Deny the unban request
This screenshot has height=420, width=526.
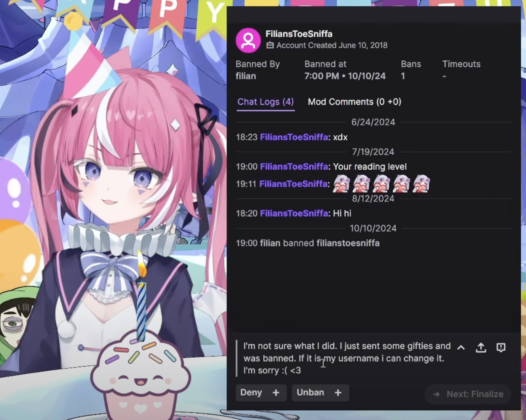pyautogui.click(x=251, y=392)
